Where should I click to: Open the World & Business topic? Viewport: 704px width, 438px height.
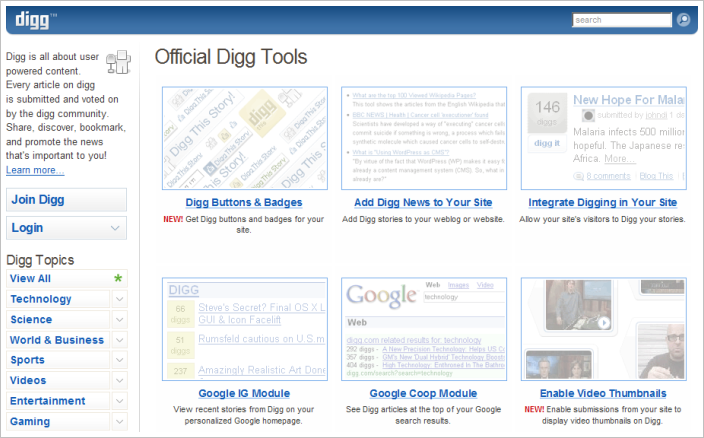[57, 340]
